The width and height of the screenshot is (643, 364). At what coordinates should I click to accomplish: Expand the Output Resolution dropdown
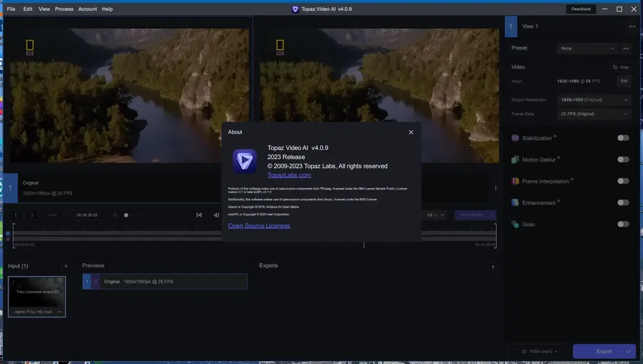[593, 100]
